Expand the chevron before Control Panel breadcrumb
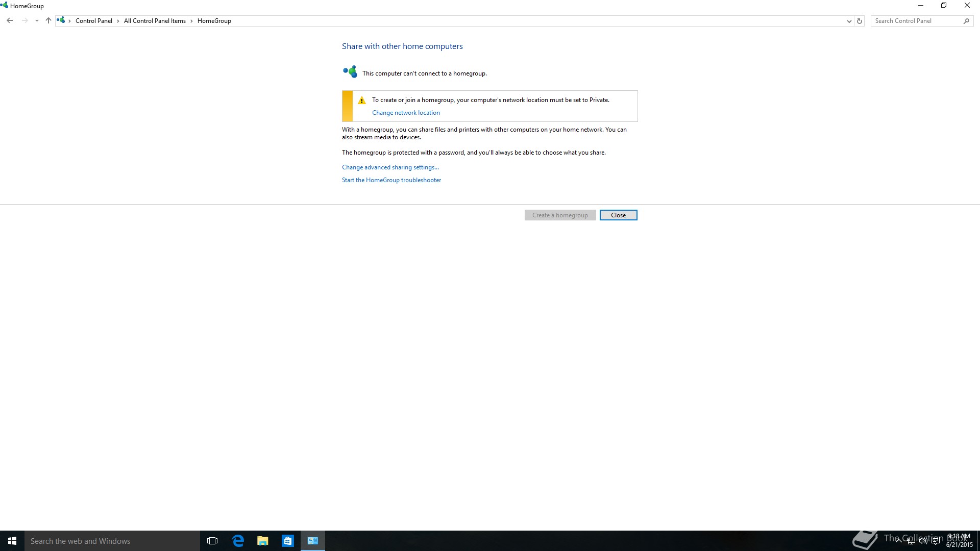980x551 pixels. tap(70, 21)
